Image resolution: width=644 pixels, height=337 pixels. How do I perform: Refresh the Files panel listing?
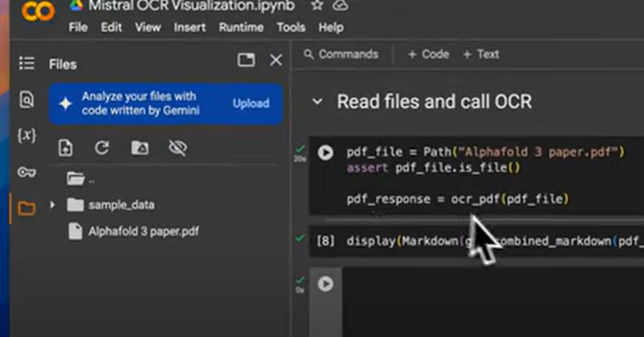point(102,148)
